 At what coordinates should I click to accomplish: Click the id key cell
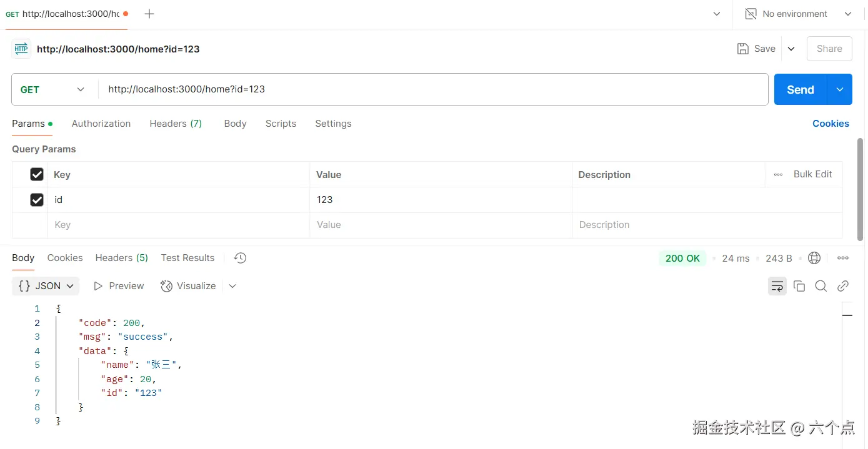178,200
